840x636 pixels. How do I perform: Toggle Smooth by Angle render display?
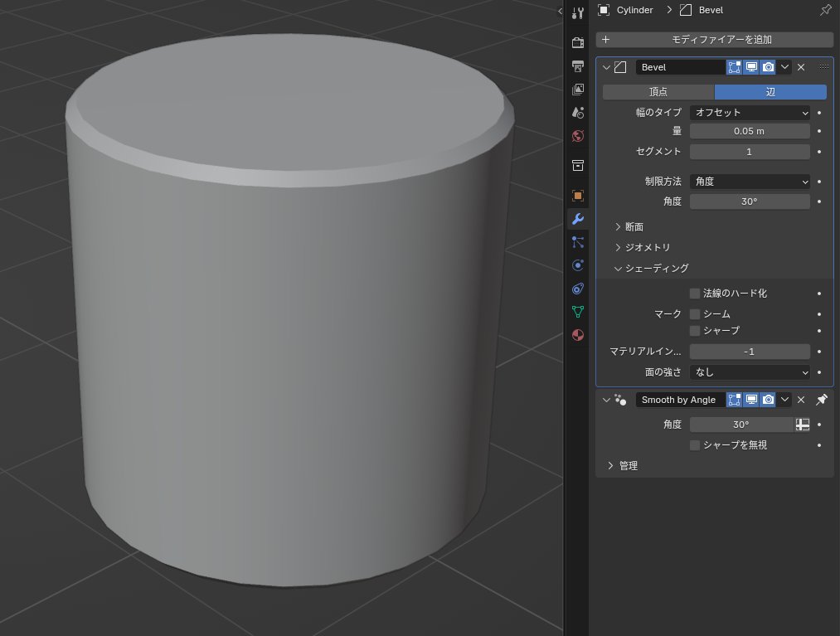[768, 400]
